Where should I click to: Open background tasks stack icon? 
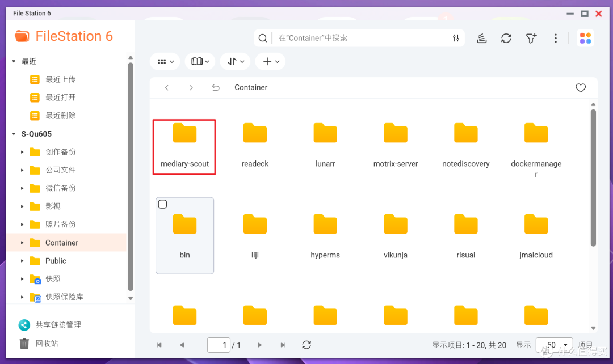coord(482,38)
